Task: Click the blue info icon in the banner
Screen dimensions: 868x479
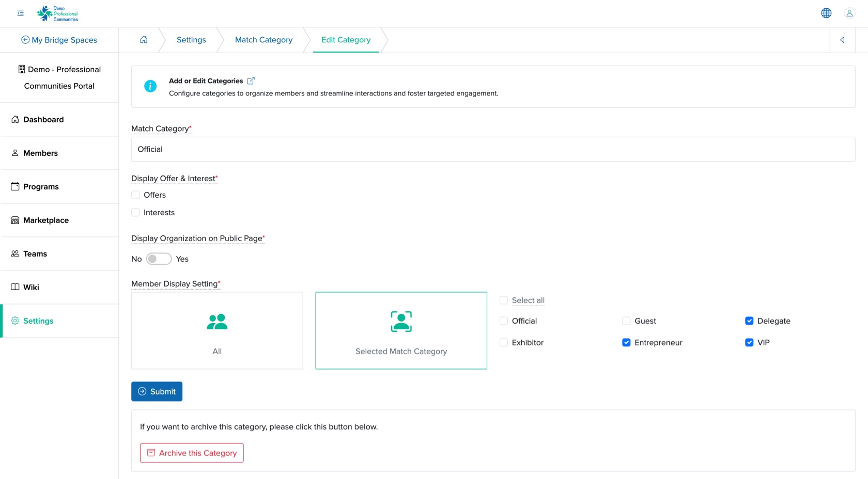Action: point(150,86)
